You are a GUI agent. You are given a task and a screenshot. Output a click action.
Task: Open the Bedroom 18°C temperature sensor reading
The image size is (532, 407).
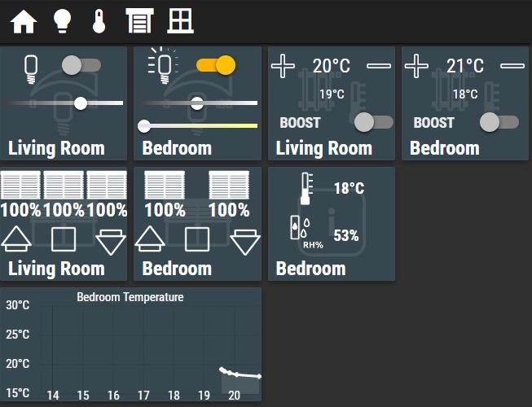click(x=349, y=188)
